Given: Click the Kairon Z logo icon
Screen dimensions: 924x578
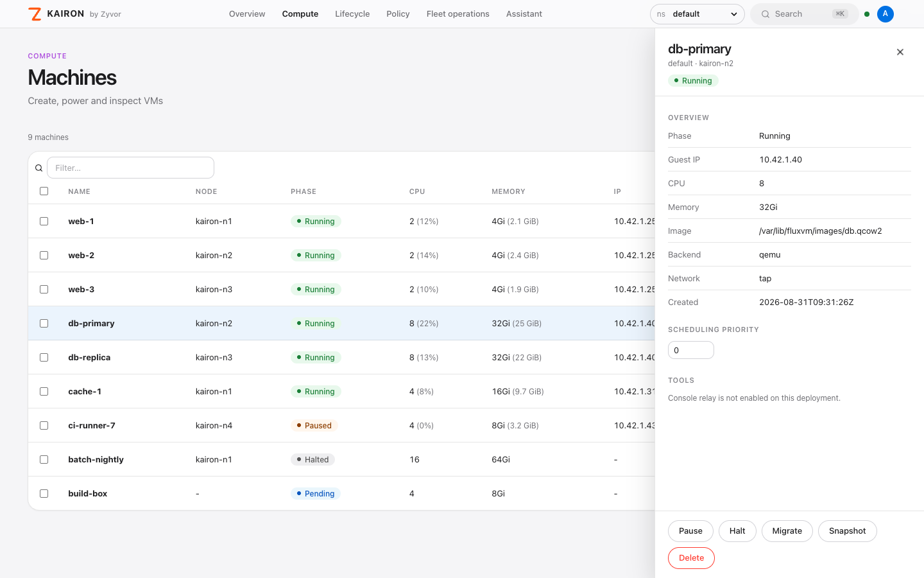Looking at the screenshot, I should click(35, 14).
